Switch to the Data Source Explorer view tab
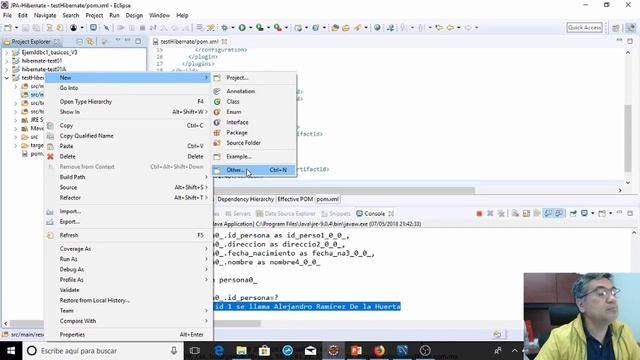Viewport: 640px width, 360px height. tap(286, 213)
